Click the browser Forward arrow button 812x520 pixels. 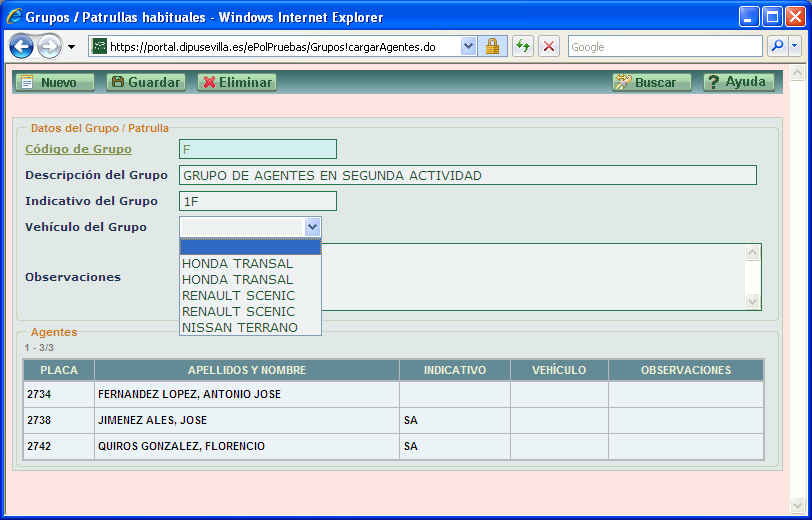coord(49,47)
